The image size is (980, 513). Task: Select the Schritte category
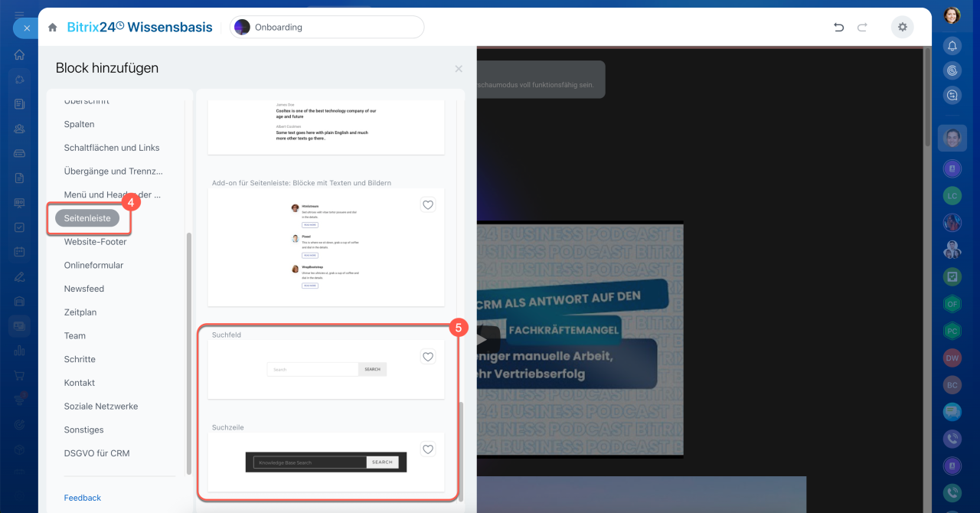coord(80,359)
